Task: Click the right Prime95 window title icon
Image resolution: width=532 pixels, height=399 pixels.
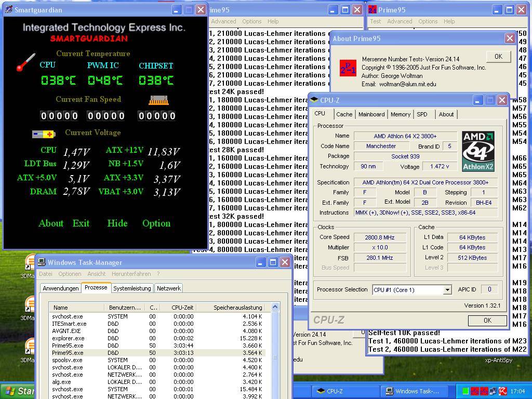Action: click(x=372, y=9)
